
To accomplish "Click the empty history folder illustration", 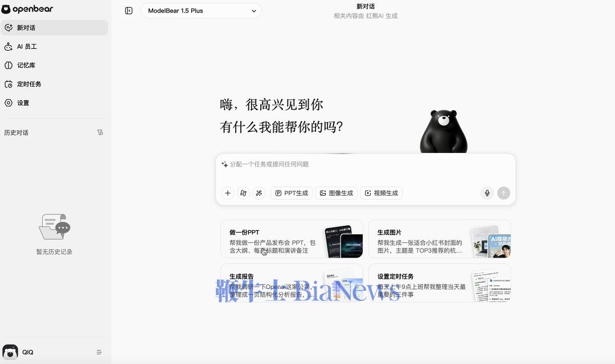I will point(55,226).
